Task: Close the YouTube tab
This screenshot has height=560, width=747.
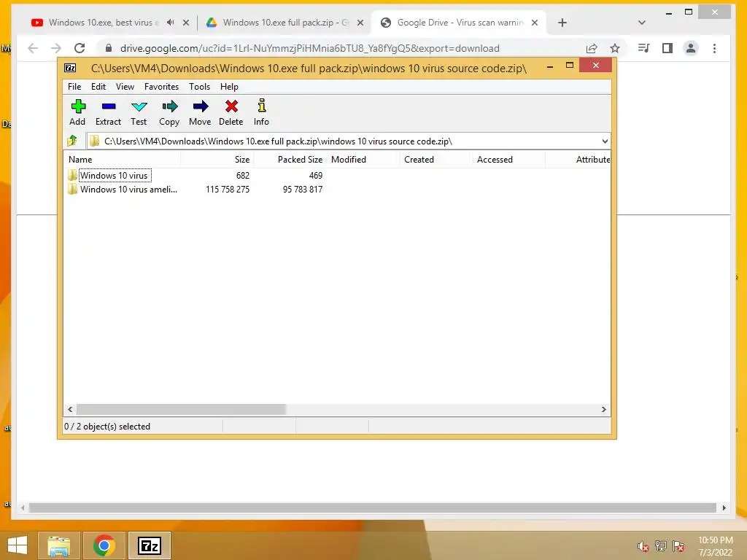Action: [186, 23]
